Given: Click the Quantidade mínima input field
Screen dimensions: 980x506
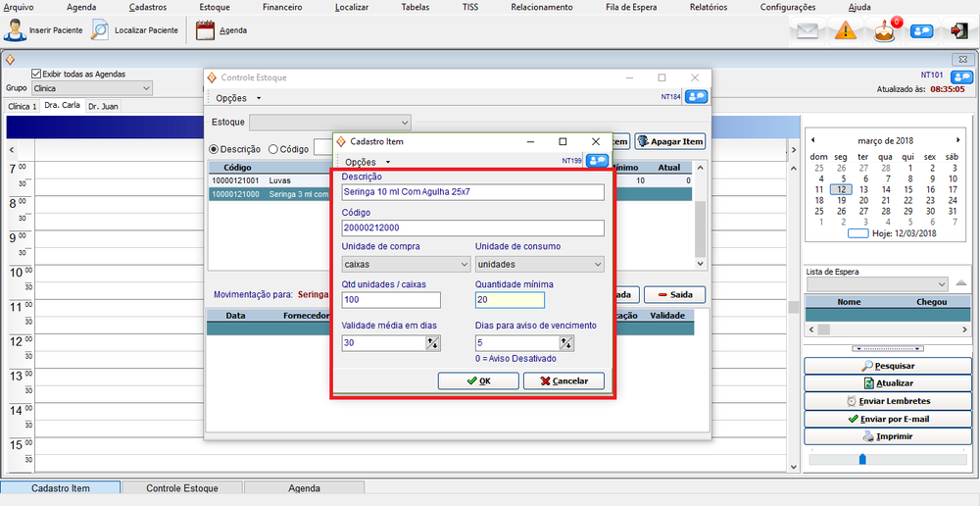Looking at the screenshot, I should tap(510, 300).
